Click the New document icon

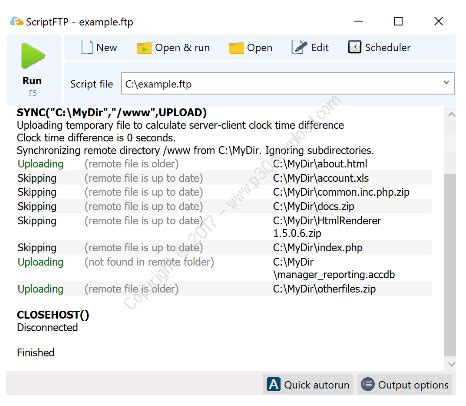point(86,47)
